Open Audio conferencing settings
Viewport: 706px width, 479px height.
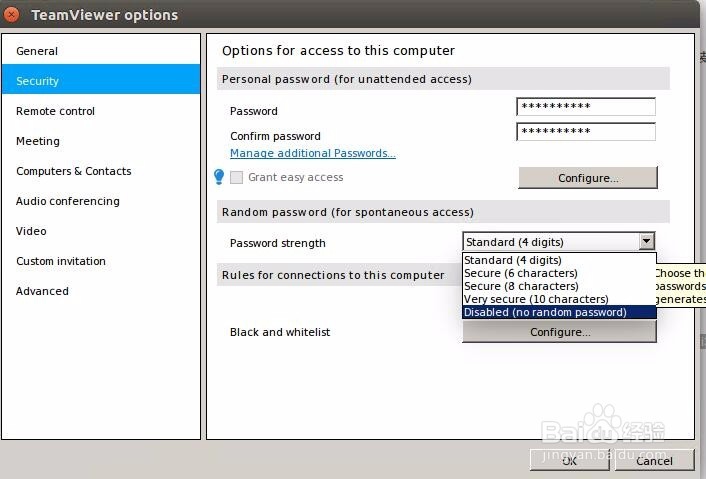[x=101, y=201]
